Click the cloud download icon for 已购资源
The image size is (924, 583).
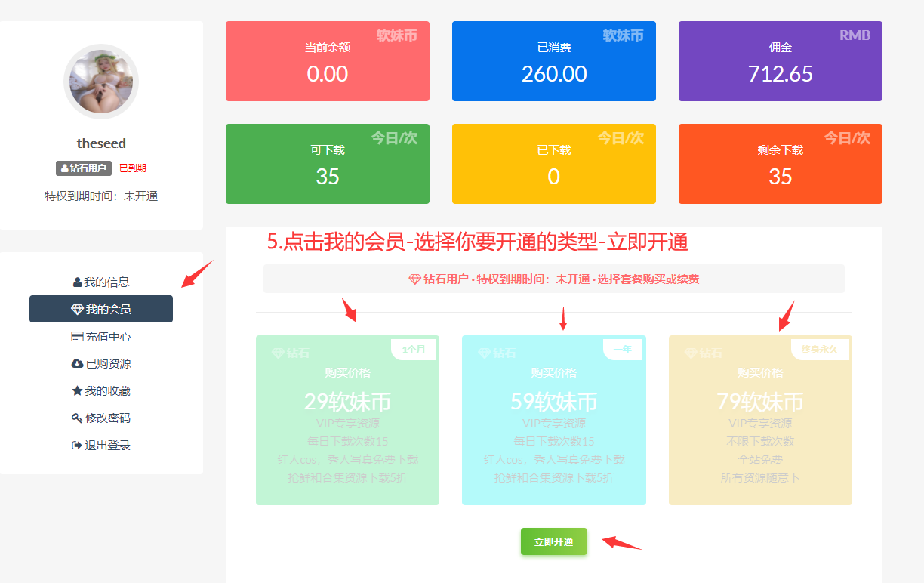(x=77, y=364)
